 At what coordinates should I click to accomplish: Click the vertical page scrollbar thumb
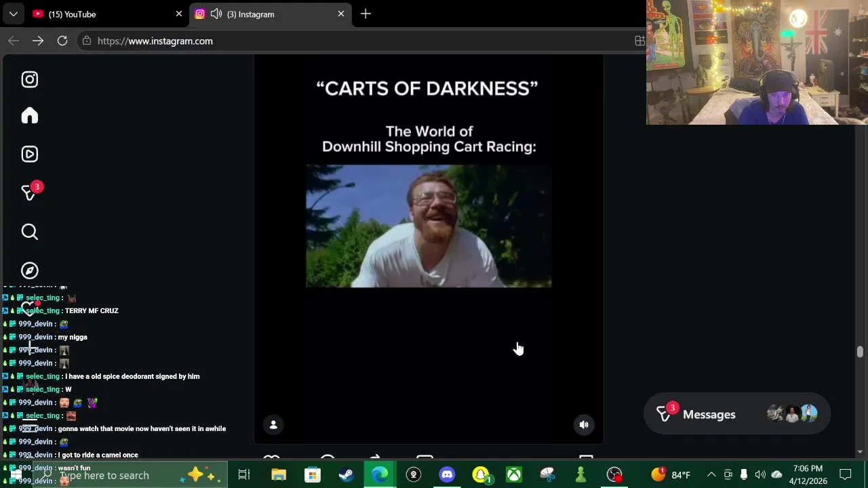[860, 352]
